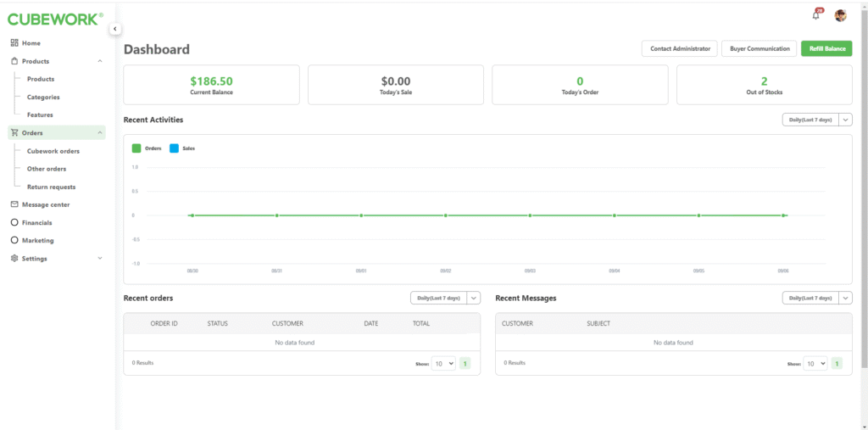Click the notification bell icon
This screenshot has height=430, width=868.
pyautogui.click(x=816, y=15)
